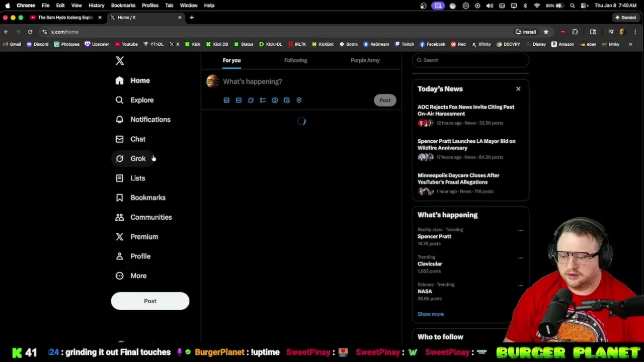Switch to the Purple Army tab
The image size is (644, 362).
point(365,60)
